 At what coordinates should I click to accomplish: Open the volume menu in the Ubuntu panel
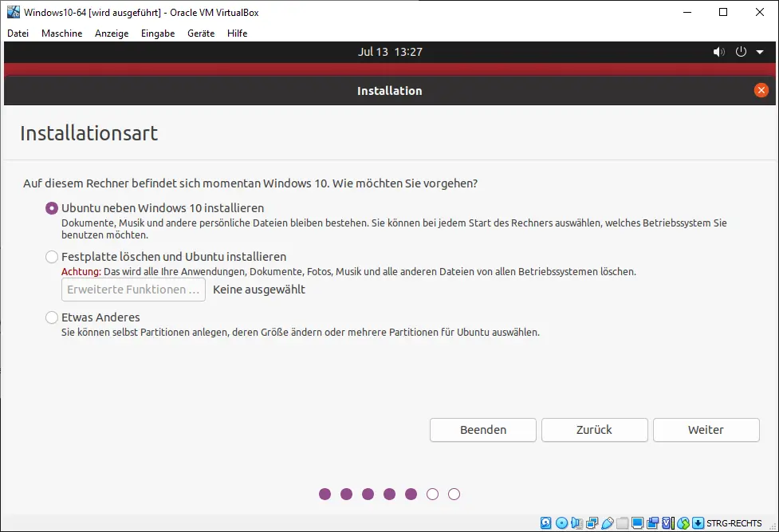[718, 51]
